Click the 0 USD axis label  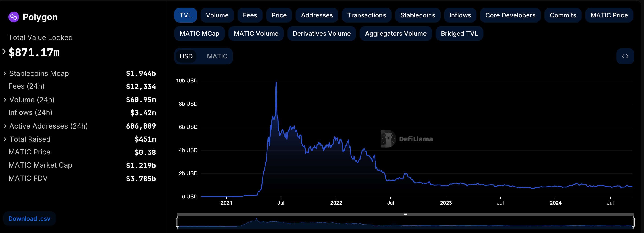(189, 197)
